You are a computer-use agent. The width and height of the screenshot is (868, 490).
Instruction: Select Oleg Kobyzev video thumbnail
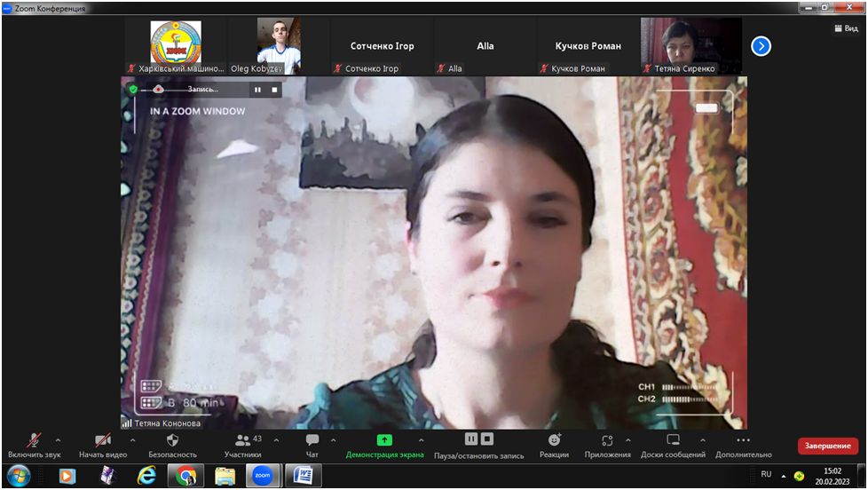tap(279, 46)
